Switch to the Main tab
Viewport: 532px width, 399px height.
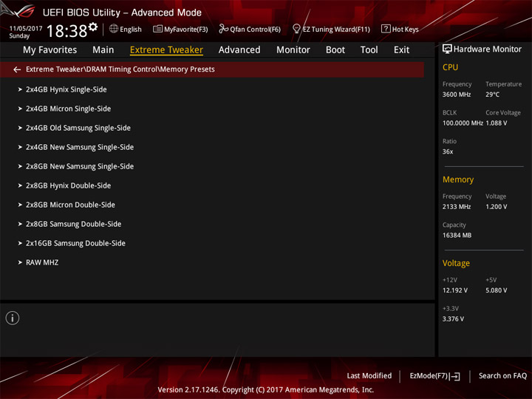[103, 50]
